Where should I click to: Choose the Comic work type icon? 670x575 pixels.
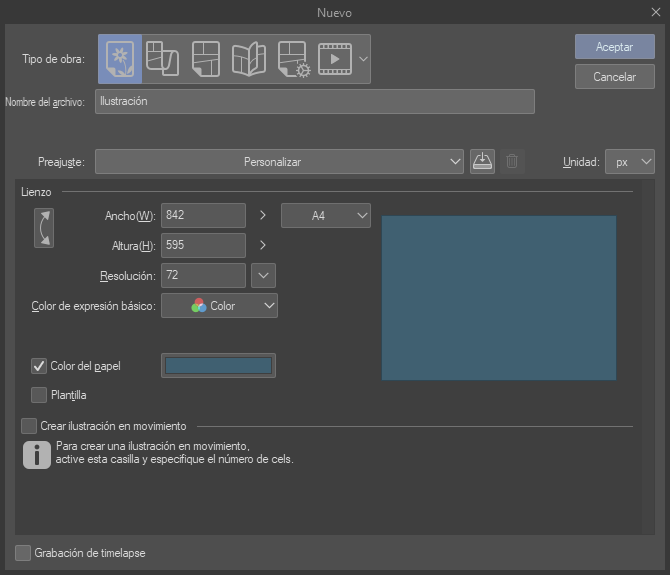coord(205,59)
